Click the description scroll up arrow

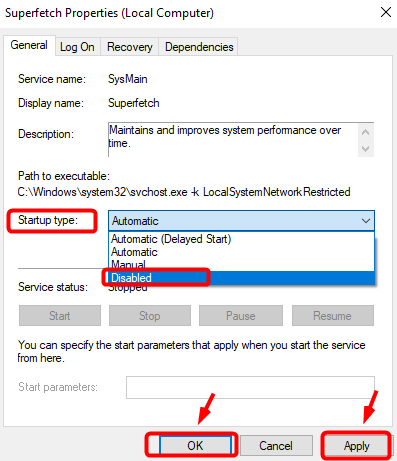click(365, 132)
